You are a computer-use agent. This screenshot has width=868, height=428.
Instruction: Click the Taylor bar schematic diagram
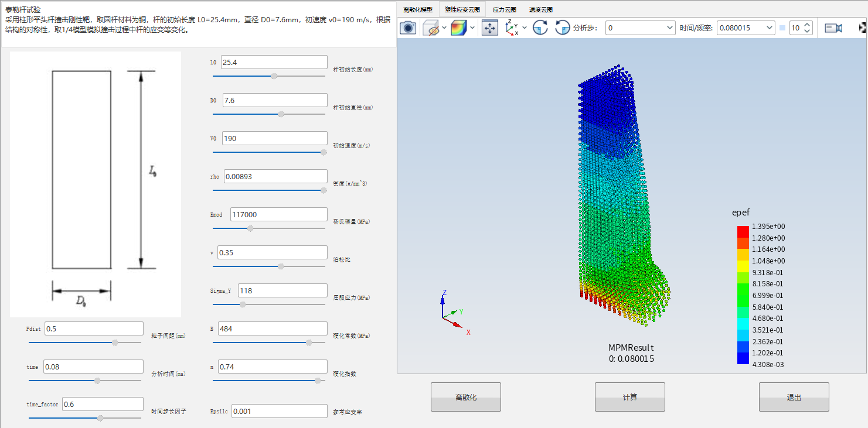point(96,184)
